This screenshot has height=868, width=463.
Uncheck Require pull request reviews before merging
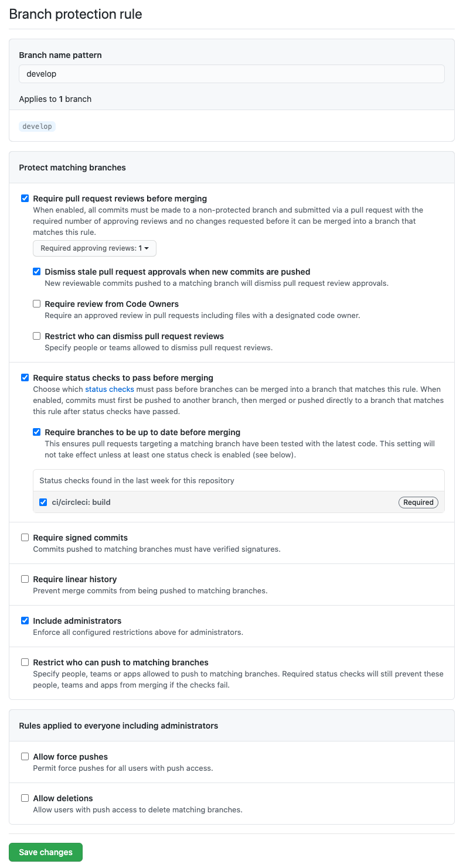pyautogui.click(x=25, y=199)
